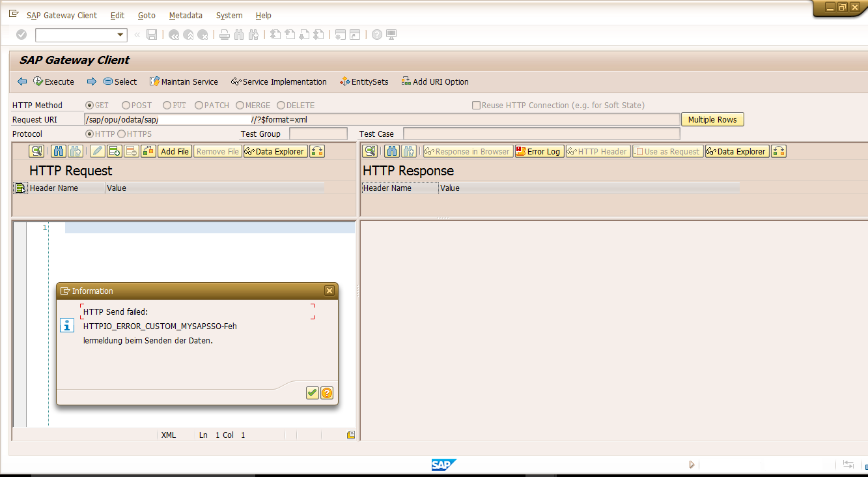This screenshot has width=868, height=477.
Task: Click the Select button
Action: click(120, 81)
